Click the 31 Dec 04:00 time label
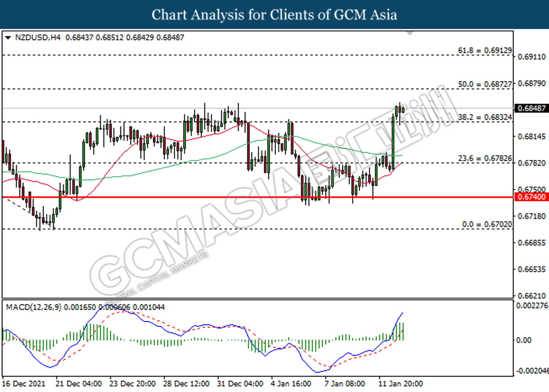549x392 pixels. 240,384
